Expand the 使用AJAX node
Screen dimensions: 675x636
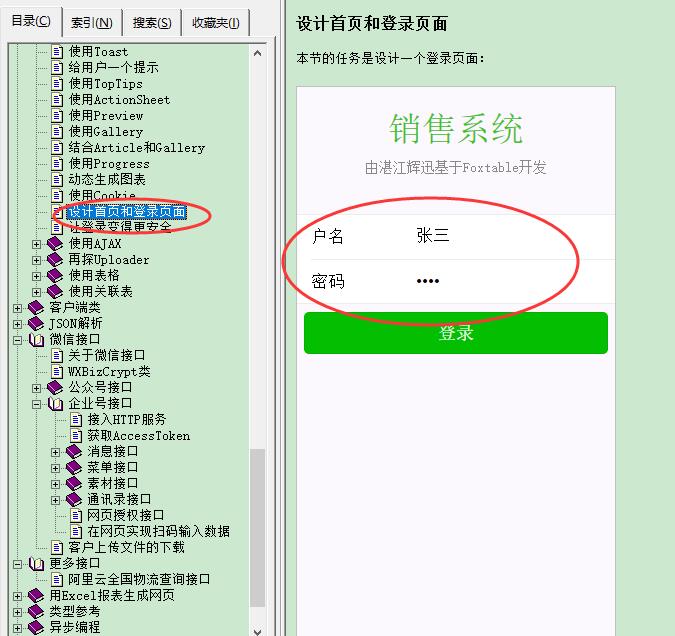pyautogui.click(x=37, y=244)
